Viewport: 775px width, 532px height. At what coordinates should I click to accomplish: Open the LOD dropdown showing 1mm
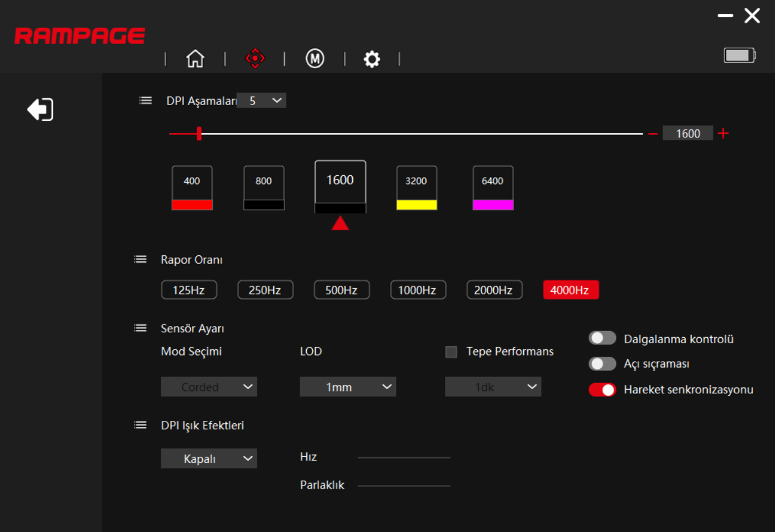347,386
